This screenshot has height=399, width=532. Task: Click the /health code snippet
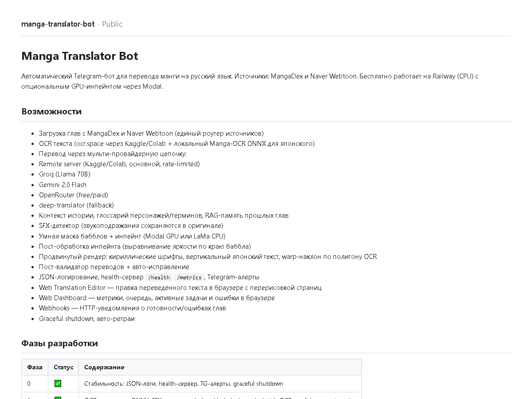click(159, 278)
